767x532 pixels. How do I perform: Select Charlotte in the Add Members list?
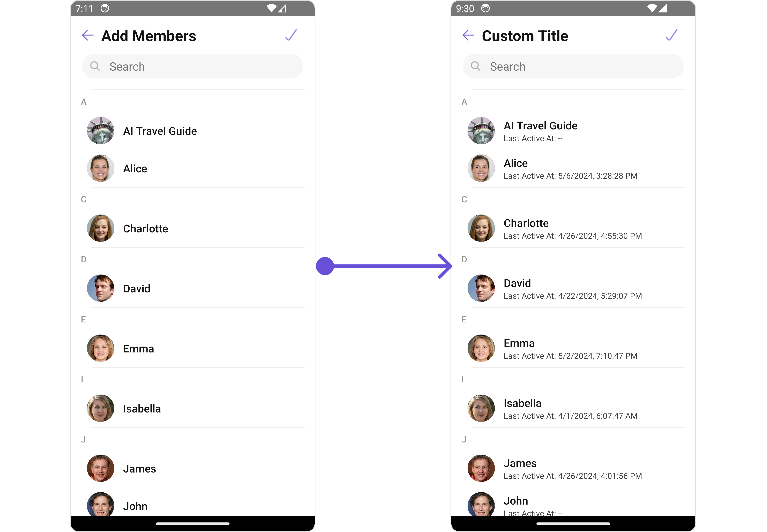193,228
